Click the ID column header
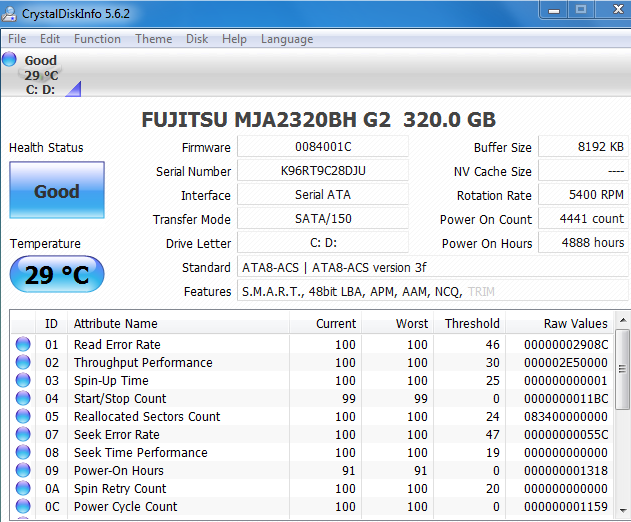 coord(52,323)
